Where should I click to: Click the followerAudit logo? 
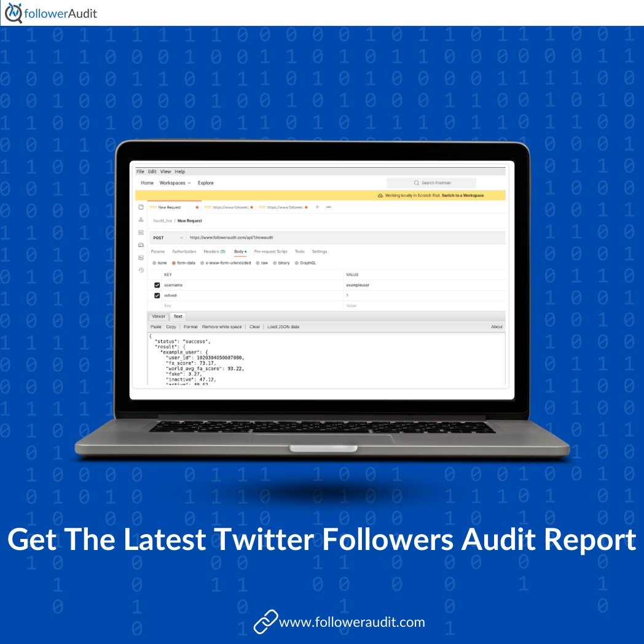click(50, 13)
